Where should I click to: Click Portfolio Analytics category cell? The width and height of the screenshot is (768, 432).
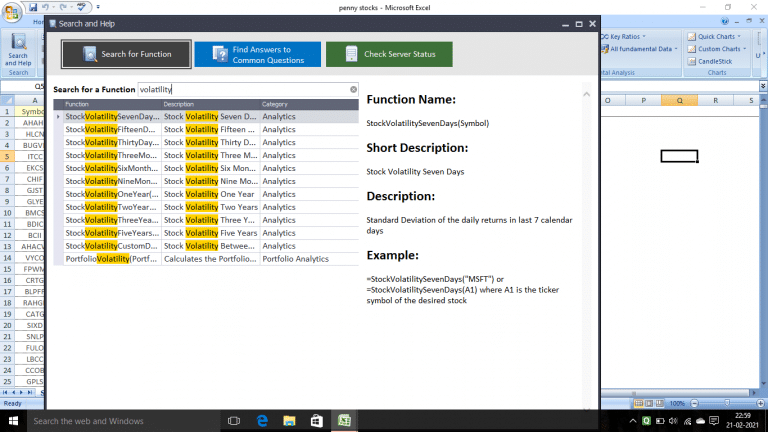[309, 259]
